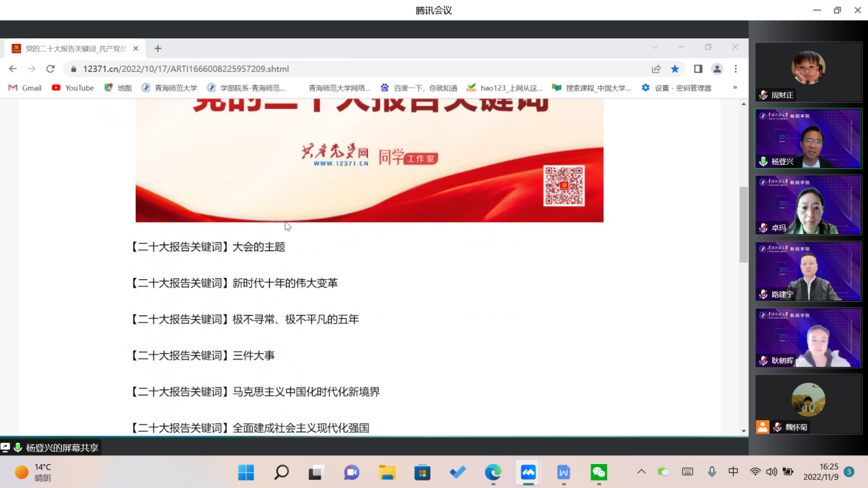The width and height of the screenshot is (868, 488).
Task: Open the Chrome three-dot menu
Action: (736, 68)
